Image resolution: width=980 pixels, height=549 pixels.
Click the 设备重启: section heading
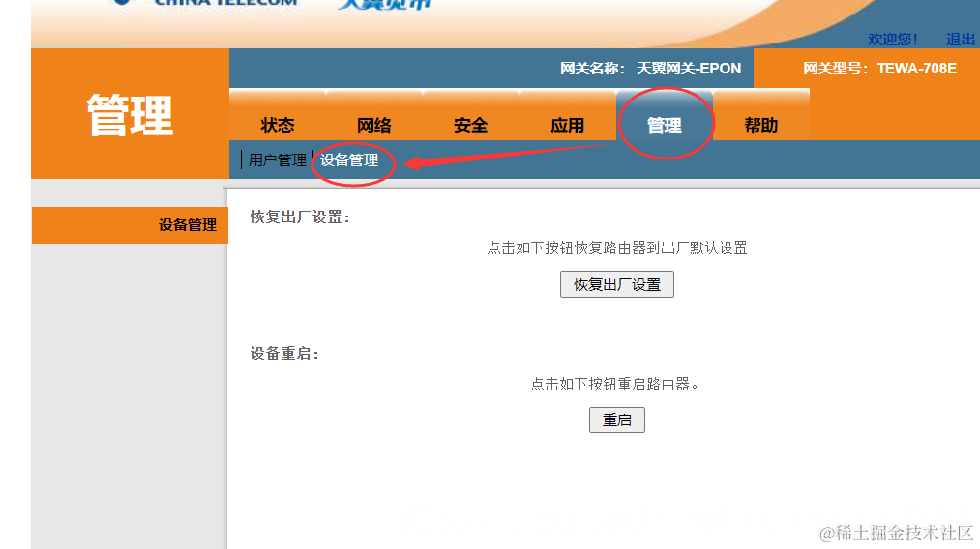point(285,353)
